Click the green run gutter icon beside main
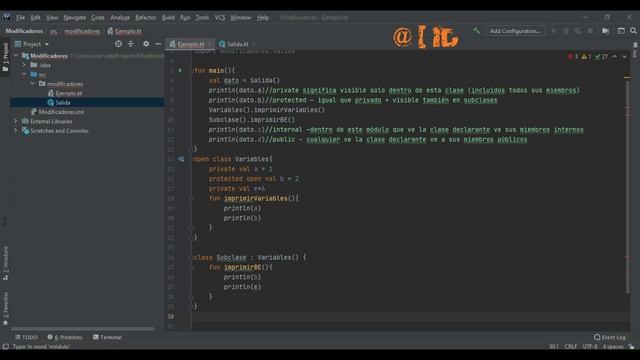Screen dimensions: 640x360 [x=180, y=70]
